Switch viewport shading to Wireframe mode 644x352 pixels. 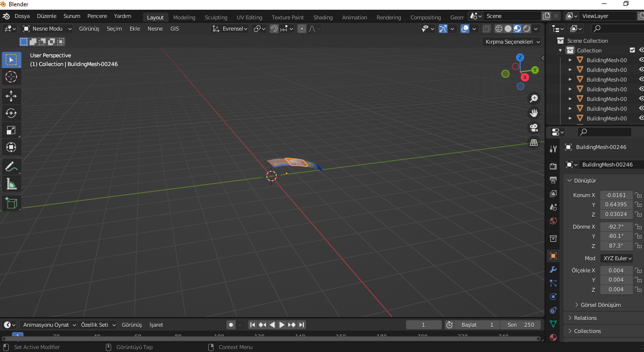pyautogui.click(x=498, y=28)
